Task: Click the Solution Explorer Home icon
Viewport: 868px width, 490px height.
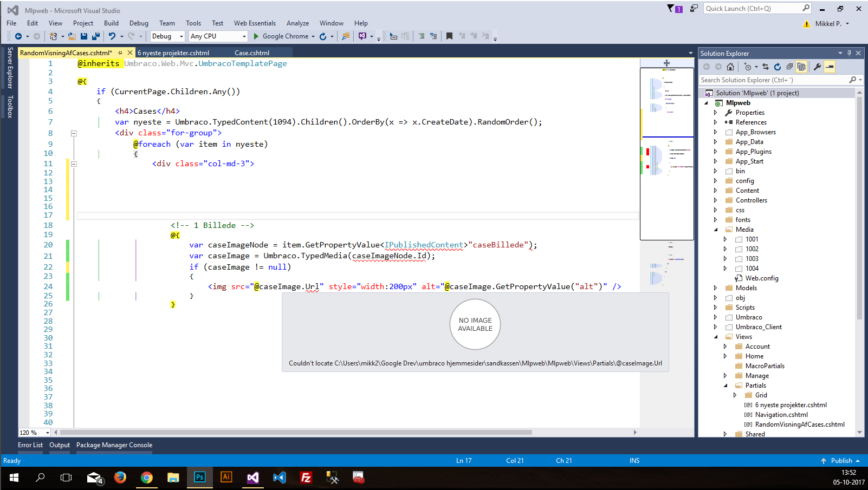Action: (x=730, y=67)
